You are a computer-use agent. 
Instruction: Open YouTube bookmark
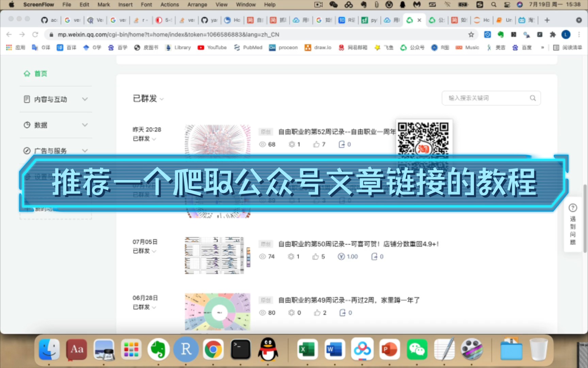[212, 48]
